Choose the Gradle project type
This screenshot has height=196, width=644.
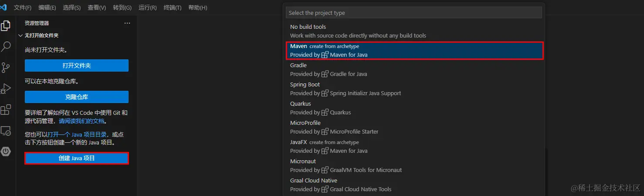(414, 69)
